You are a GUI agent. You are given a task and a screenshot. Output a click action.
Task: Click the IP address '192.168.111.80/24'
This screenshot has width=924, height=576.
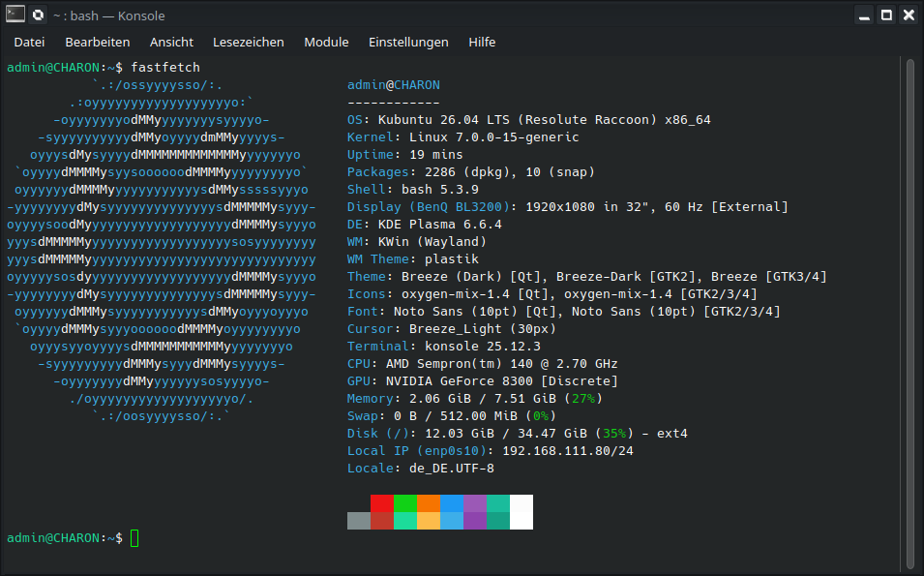coord(568,450)
